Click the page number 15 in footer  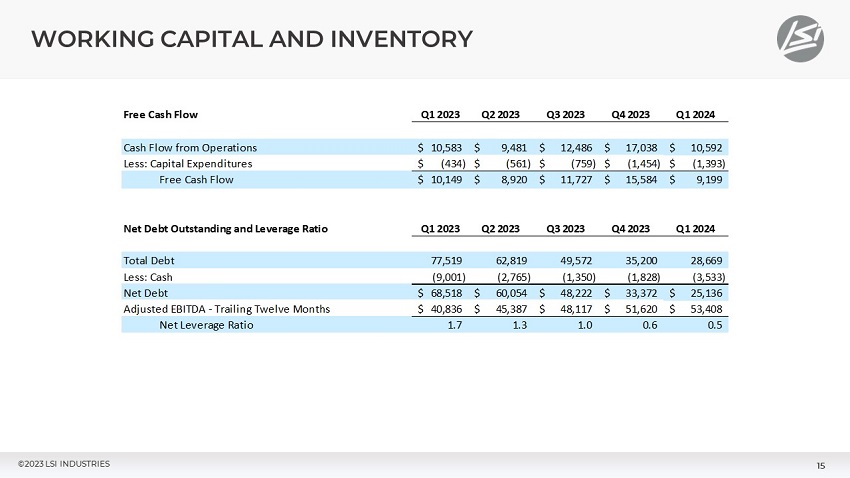tap(820, 465)
